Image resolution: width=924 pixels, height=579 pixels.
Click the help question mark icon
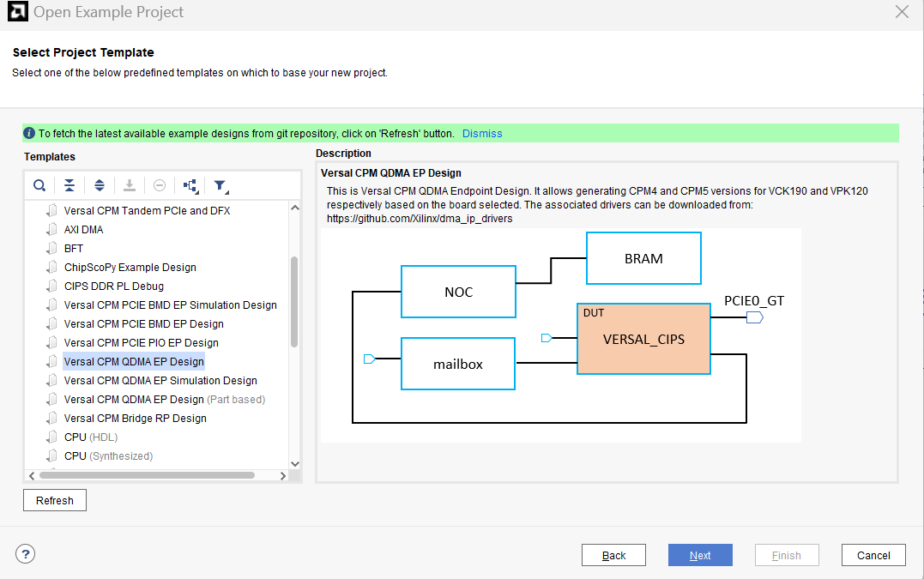pos(26,554)
